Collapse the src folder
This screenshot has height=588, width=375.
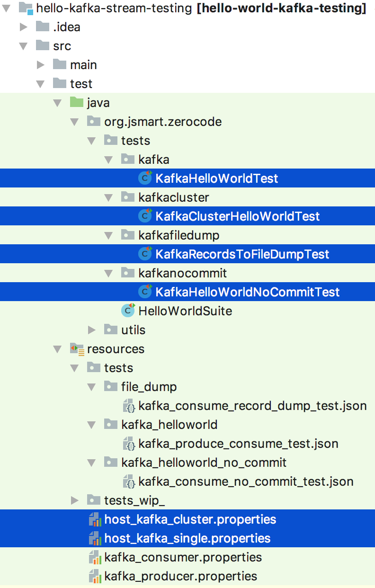click(x=23, y=46)
